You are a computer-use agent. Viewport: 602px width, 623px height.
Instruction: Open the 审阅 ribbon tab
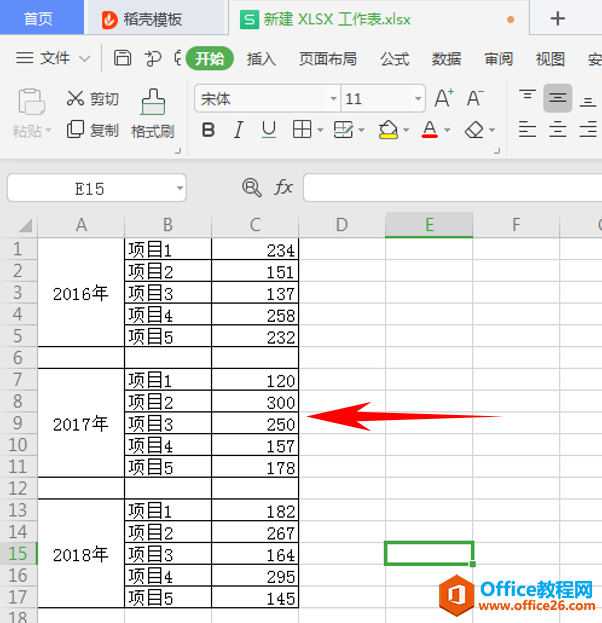click(499, 59)
